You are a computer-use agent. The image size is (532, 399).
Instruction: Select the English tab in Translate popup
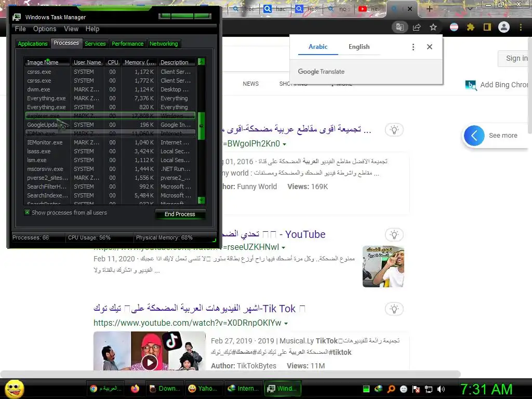(x=359, y=47)
